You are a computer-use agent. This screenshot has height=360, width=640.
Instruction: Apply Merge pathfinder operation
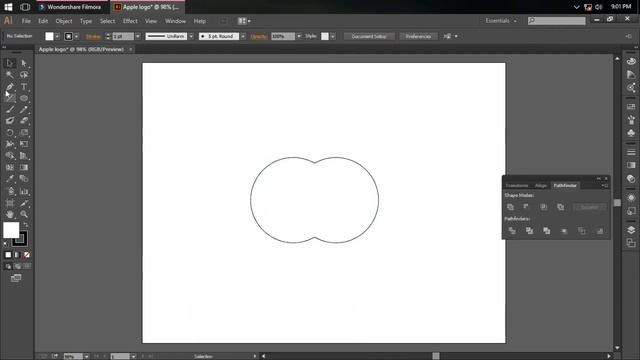(x=547, y=231)
